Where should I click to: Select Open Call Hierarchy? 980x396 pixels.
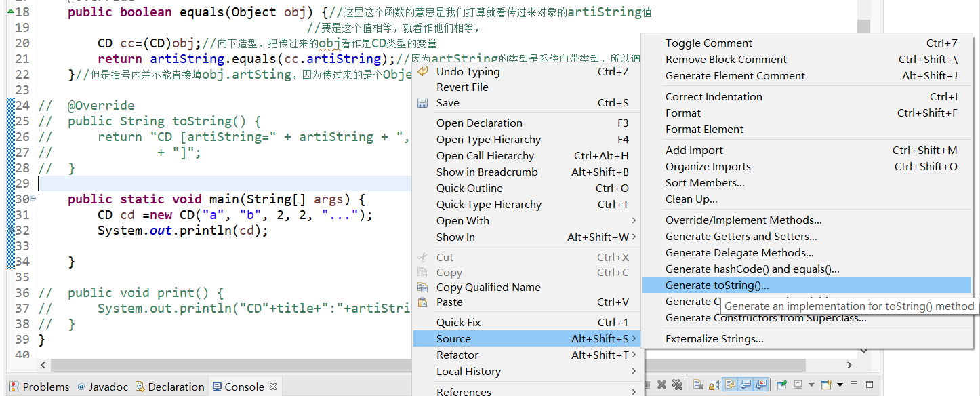click(527, 156)
